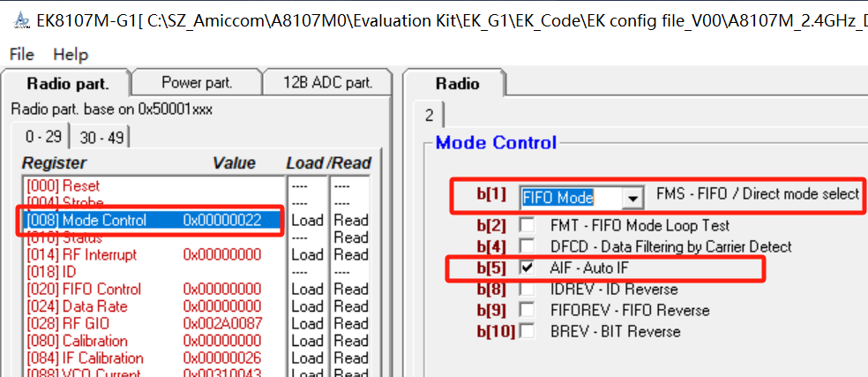Select the 30 - 49 register range tab
Image resolution: width=868 pixels, height=377 pixels.
(x=101, y=138)
